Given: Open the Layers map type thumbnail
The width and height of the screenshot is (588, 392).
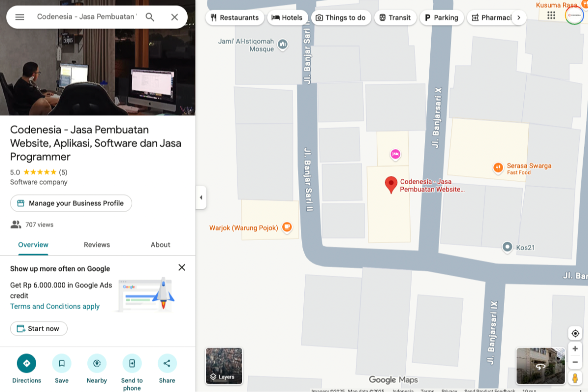Looking at the screenshot, I should 224,366.
